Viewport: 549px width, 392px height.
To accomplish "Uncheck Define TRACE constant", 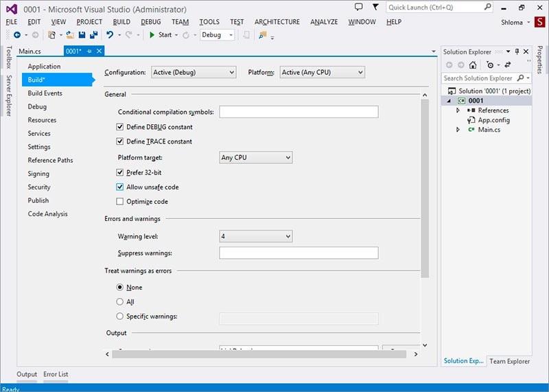I will point(119,141).
